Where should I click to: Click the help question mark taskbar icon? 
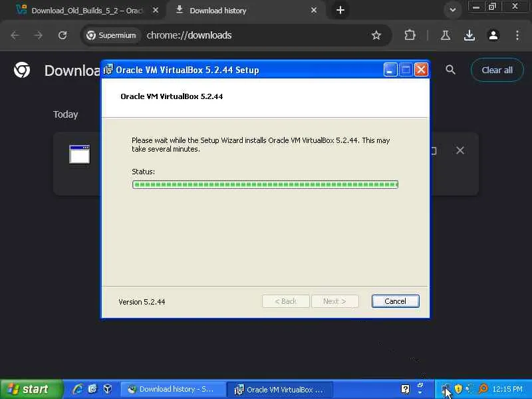pos(405,389)
